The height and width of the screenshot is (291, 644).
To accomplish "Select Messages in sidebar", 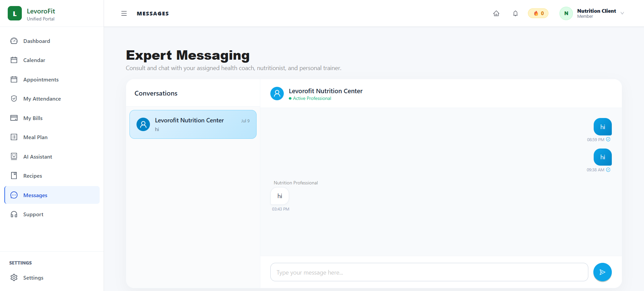I will click(52, 195).
